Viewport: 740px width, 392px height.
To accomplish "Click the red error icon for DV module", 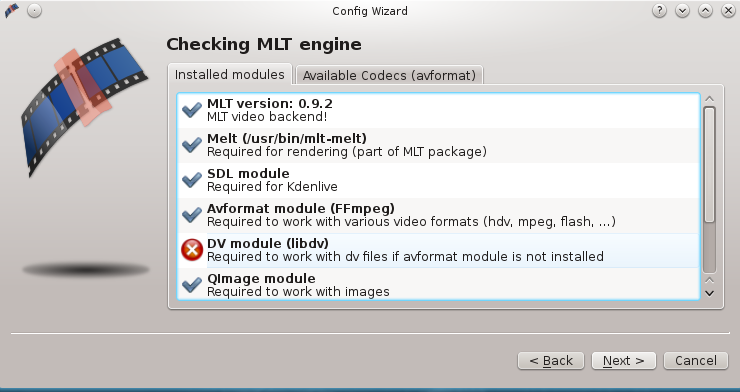I will pyautogui.click(x=192, y=250).
